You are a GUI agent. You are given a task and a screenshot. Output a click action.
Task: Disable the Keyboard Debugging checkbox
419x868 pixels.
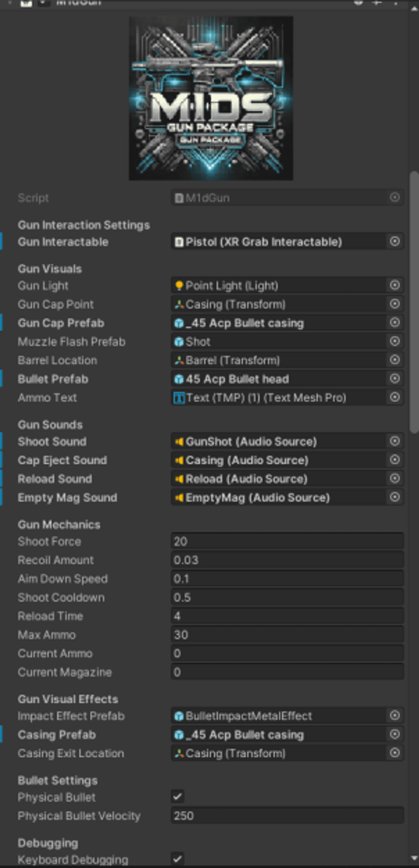(x=177, y=859)
